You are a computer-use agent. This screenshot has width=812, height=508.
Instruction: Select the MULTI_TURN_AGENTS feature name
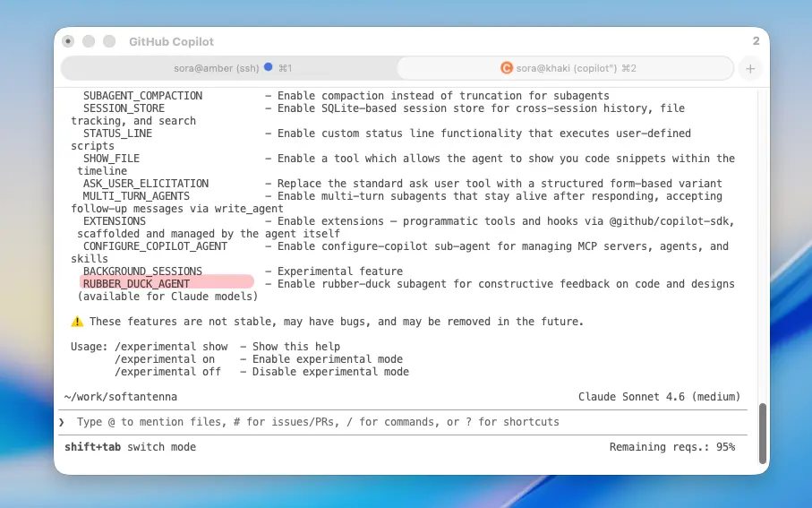pos(136,196)
